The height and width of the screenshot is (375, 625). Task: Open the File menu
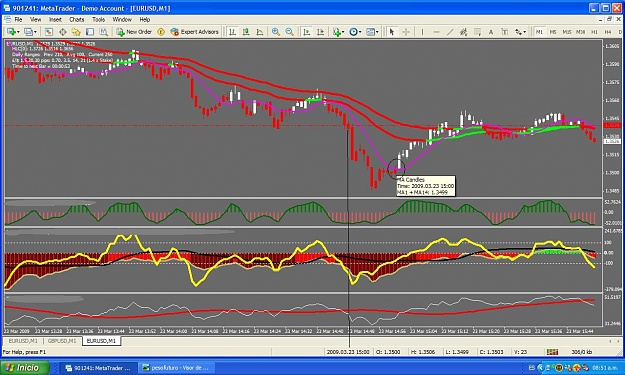pyautogui.click(x=18, y=20)
